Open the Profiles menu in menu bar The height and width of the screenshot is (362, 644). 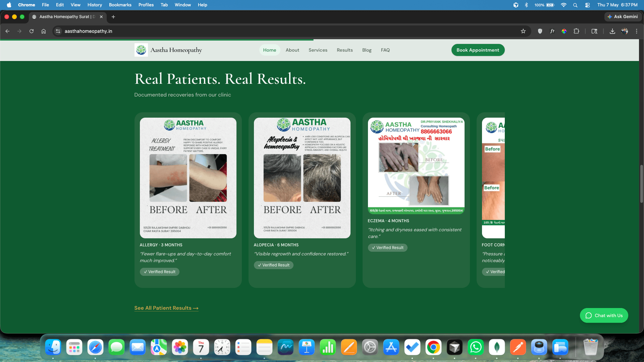click(146, 5)
